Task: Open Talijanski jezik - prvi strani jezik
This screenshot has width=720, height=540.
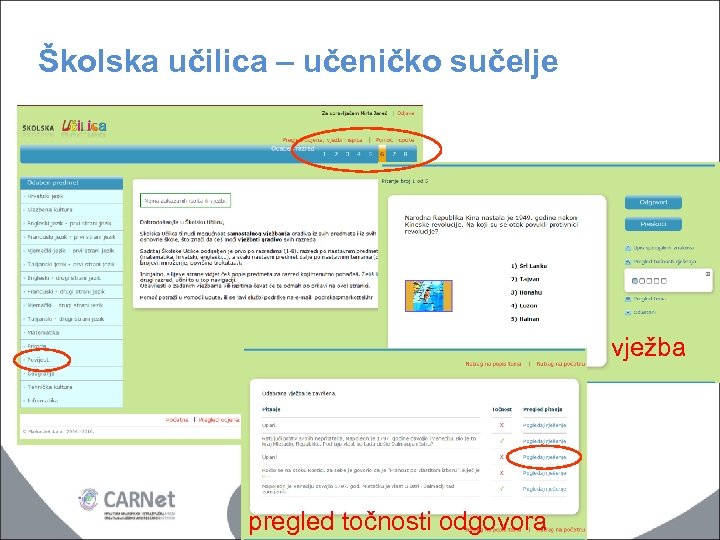Action: click(72, 264)
